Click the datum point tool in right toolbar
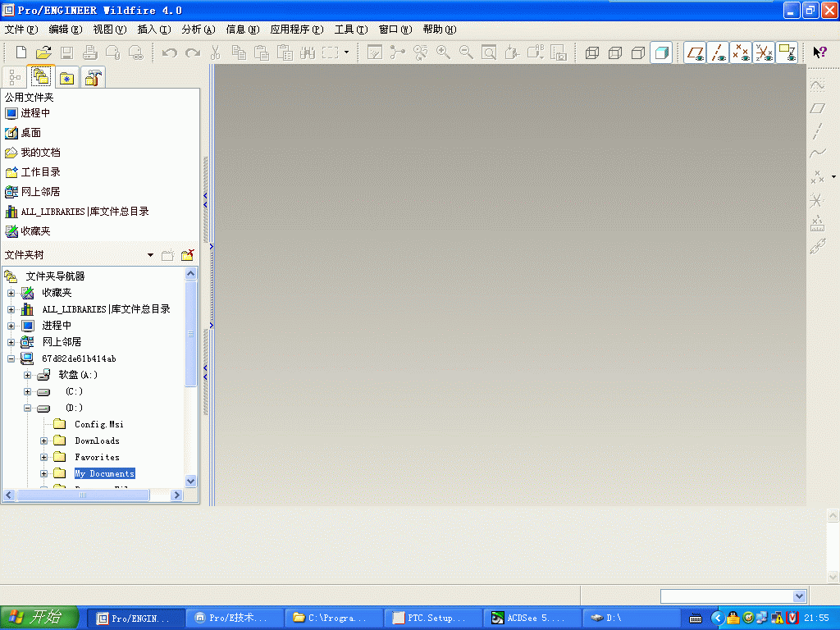The height and width of the screenshot is (630, 840). 818,177
